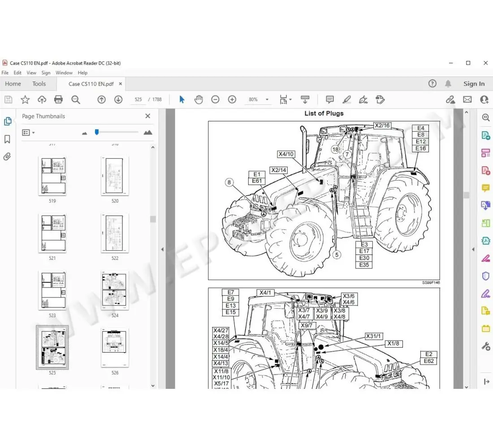Add a sticky note comment

[x=330, y=99]
